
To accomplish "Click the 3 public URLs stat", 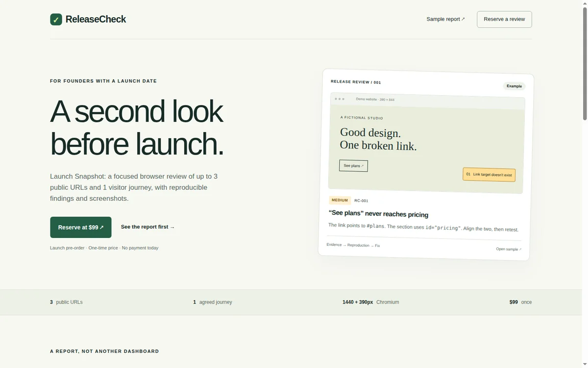I will (x=66, y=302).
